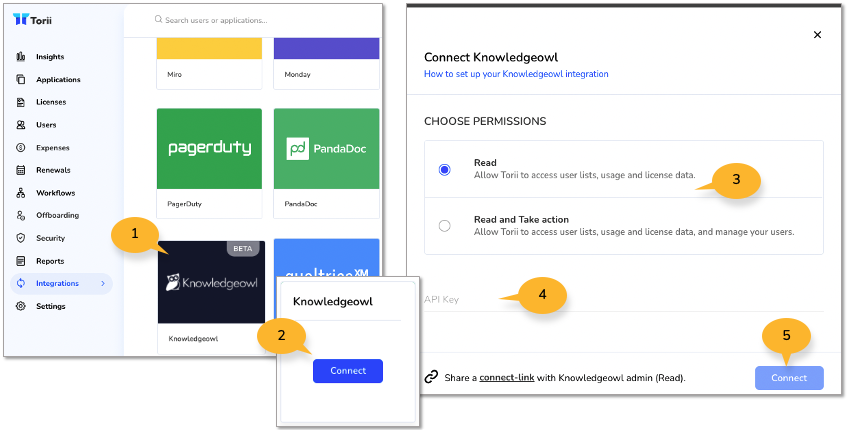Open How to set up Knowledgeowl integration link
The image size is (847, 430).
point(516,74)
